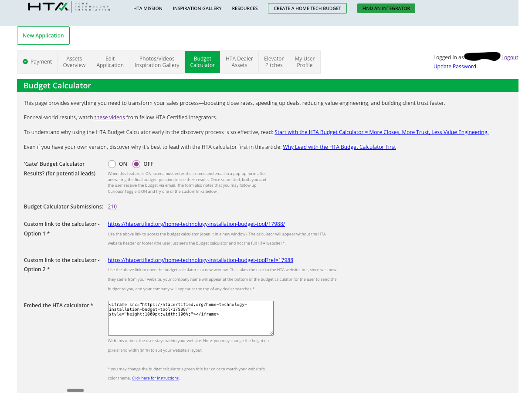Open Option 1 custom calculator link ending /17988/
This screenshot has width=532, height=393.
click(x=197, y=224)
